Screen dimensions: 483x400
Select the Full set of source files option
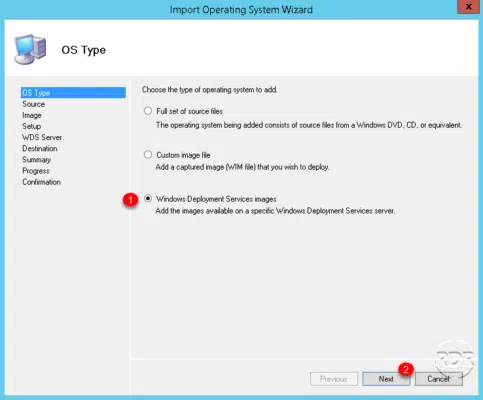point(148,111)
